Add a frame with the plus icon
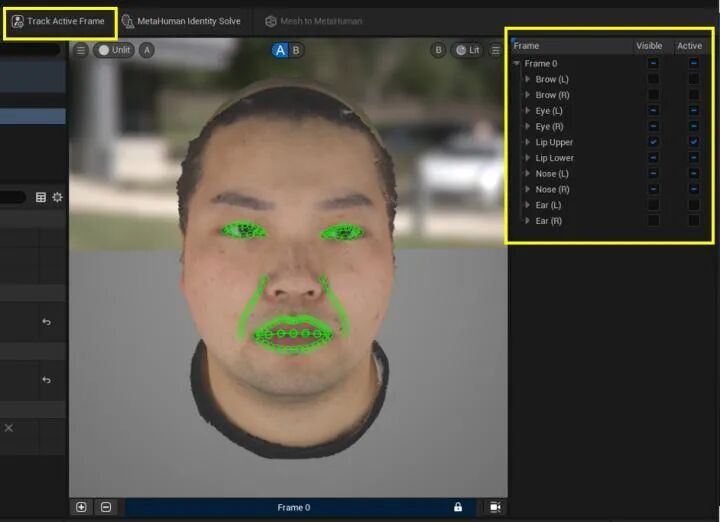Screen dimensions: 720x522 click(81, 507)
